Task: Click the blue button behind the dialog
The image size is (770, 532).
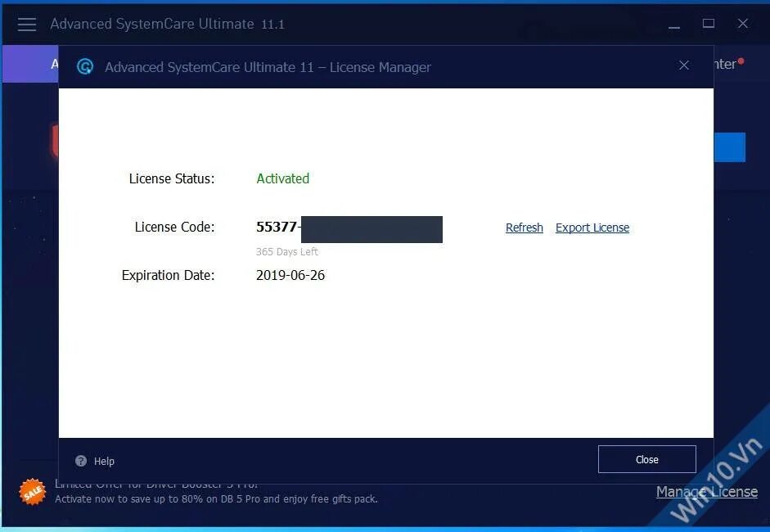Action: coord(730,147)
